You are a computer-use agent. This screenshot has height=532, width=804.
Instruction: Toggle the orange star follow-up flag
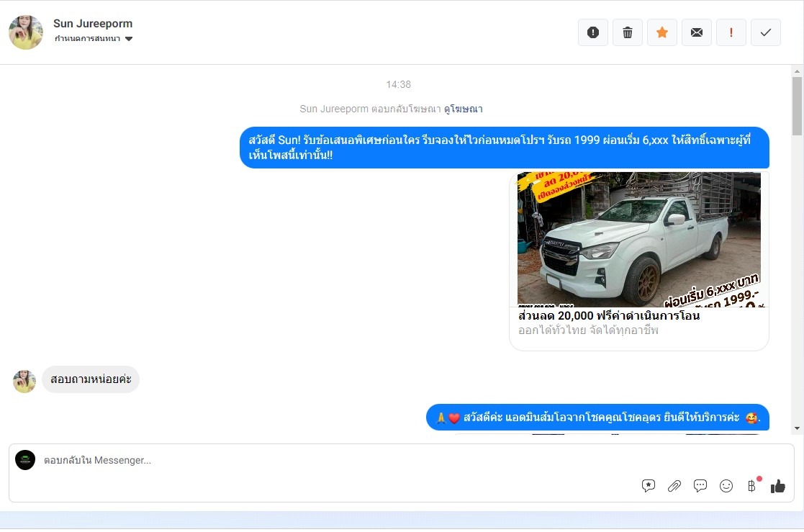pyautogui.click(x=662, y=32)
